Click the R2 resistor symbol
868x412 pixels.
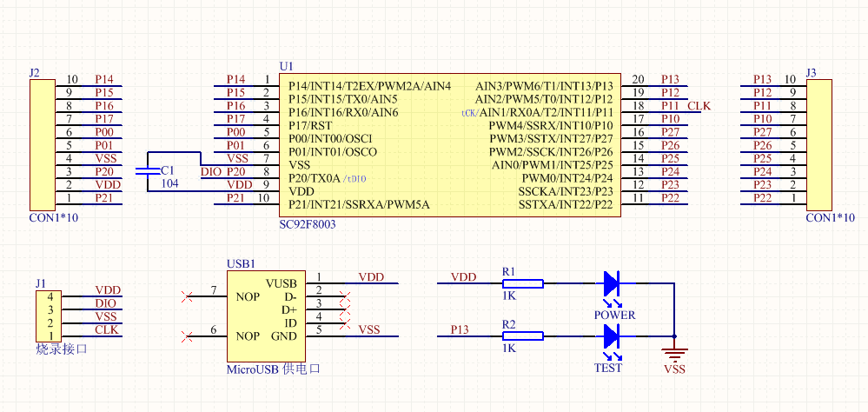coord(522,336)
